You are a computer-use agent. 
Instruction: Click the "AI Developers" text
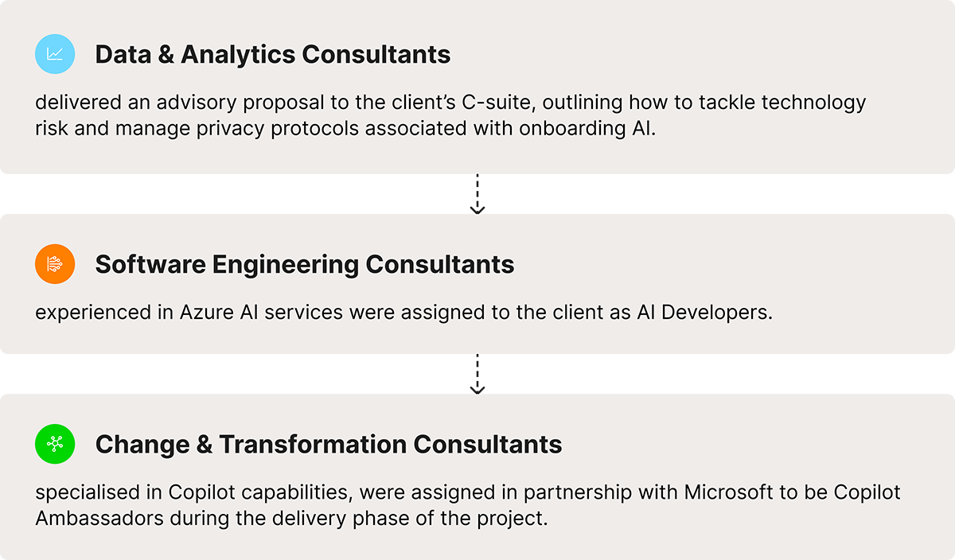(x=704, y=313)
